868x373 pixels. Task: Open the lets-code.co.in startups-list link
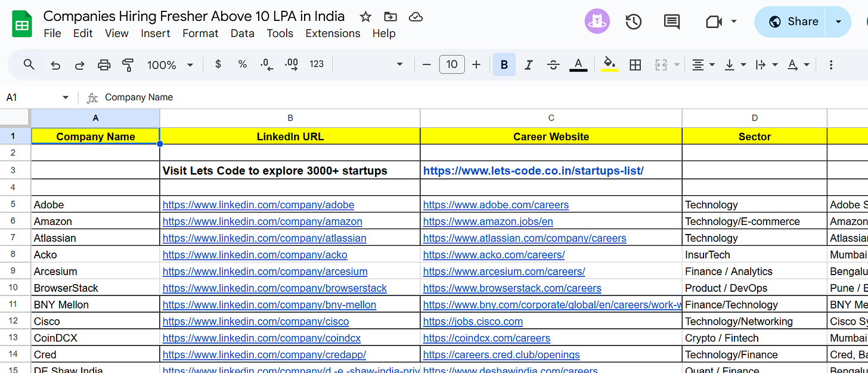pyautogui.click(x=534, y=171)
